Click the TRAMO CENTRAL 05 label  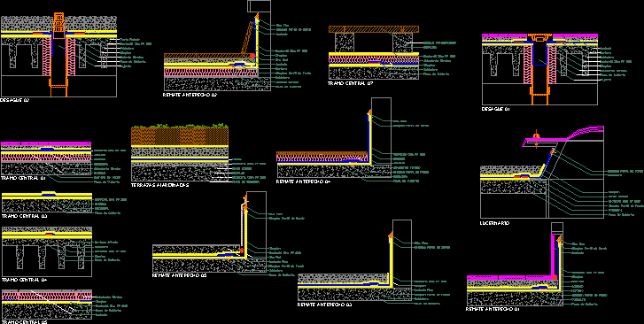pyautogui.click(x=25, y=322)
